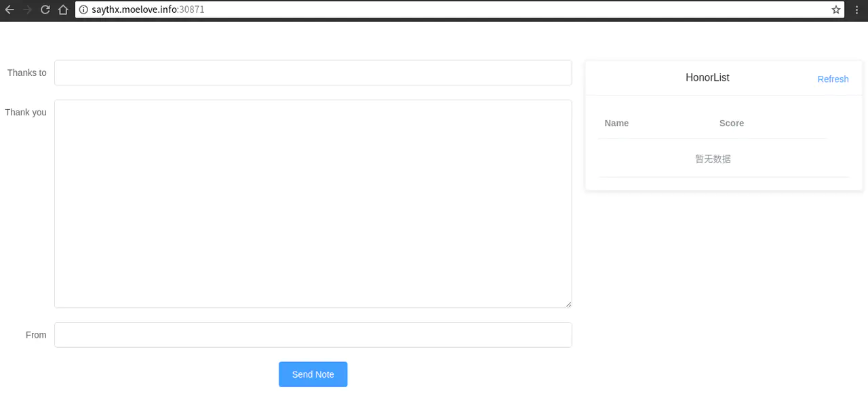Go back to the previous page
868x398 pixels.
coord(9,9)
